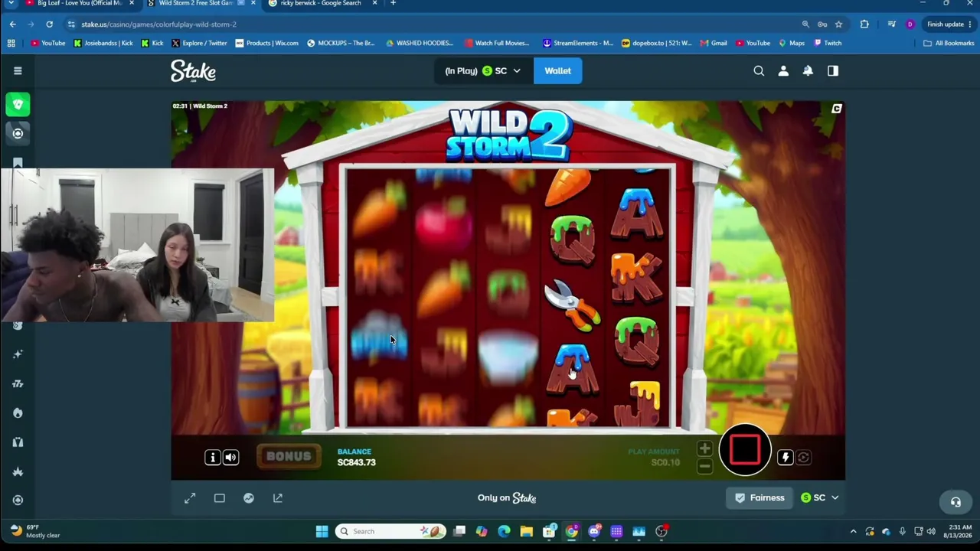This screenshot has width=980, height=551.
Task: Open the tab search dropdown
Action: tap(11, 4)
